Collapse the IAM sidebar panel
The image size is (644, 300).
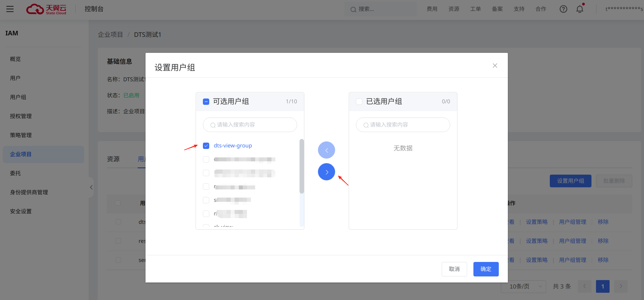(91, 187)
